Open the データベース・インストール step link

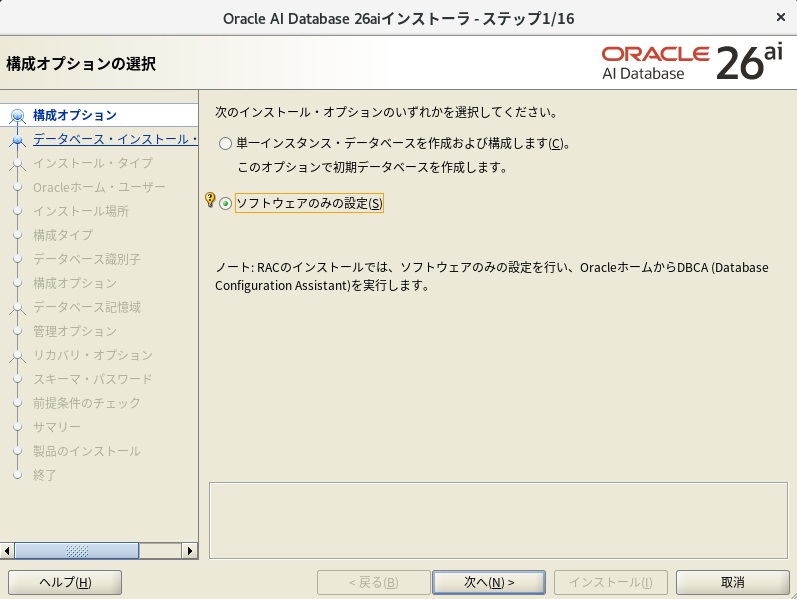point(115,139)
